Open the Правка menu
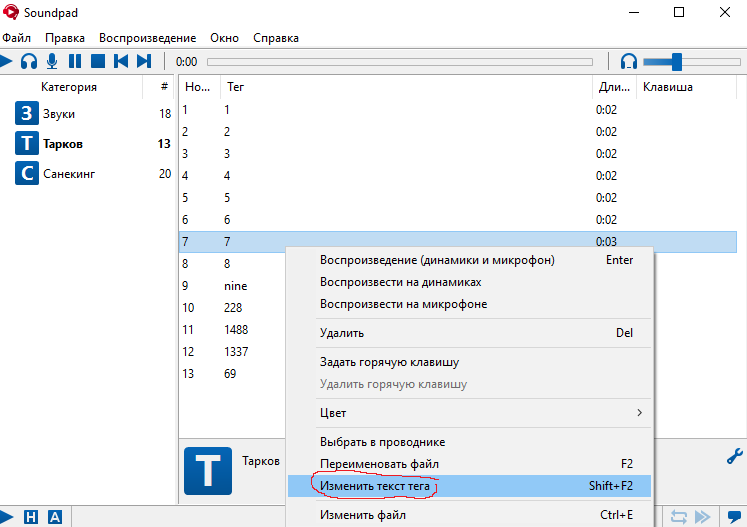The width and height of the screenshot is (747, 527). pos(65,38)
